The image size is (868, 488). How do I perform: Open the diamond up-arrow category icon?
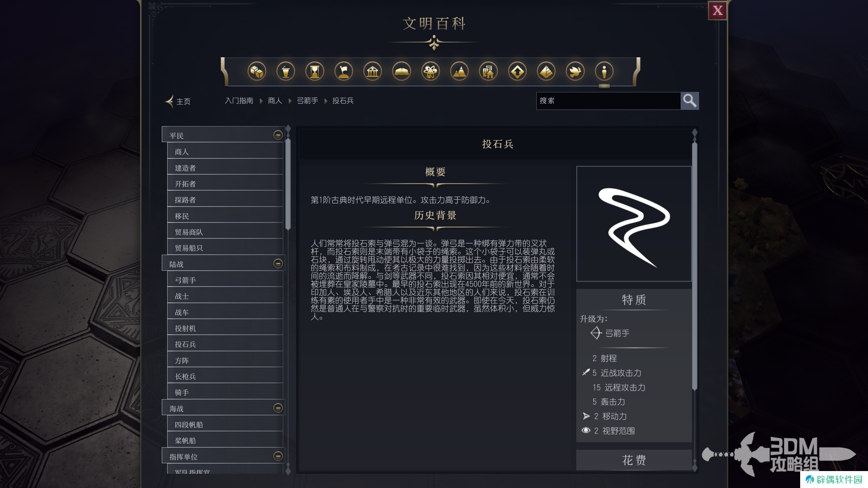tap(517, 72)
